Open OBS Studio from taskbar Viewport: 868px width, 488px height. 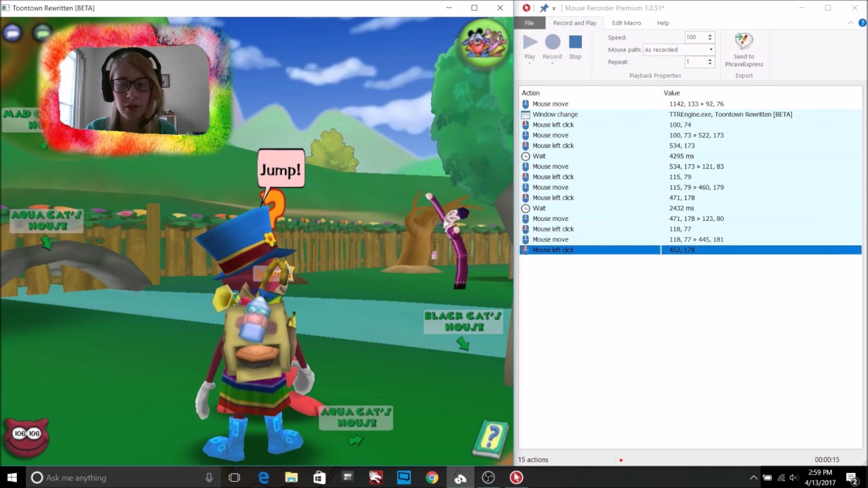coord(488,477)
